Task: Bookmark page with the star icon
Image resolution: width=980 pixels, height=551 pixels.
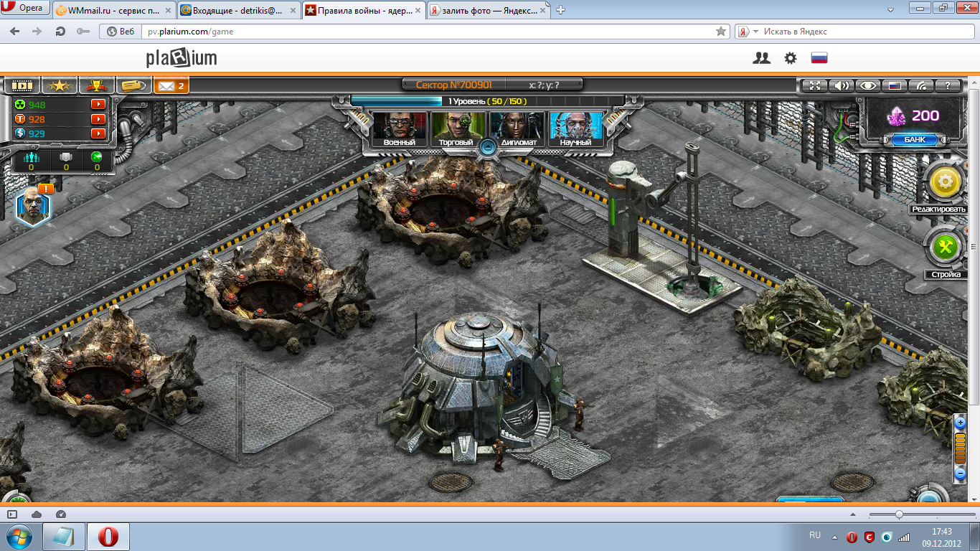Action: pyautogui.click(x=721, y=32)
